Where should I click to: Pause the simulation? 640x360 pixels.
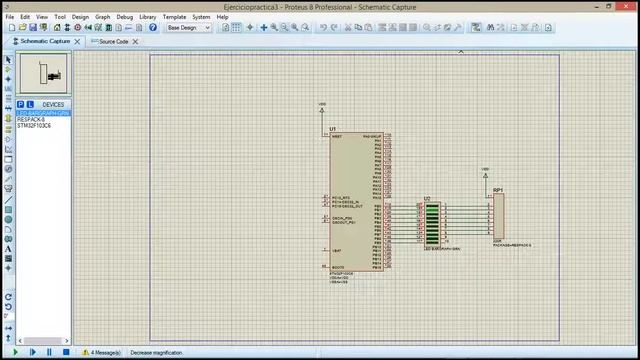49,352
